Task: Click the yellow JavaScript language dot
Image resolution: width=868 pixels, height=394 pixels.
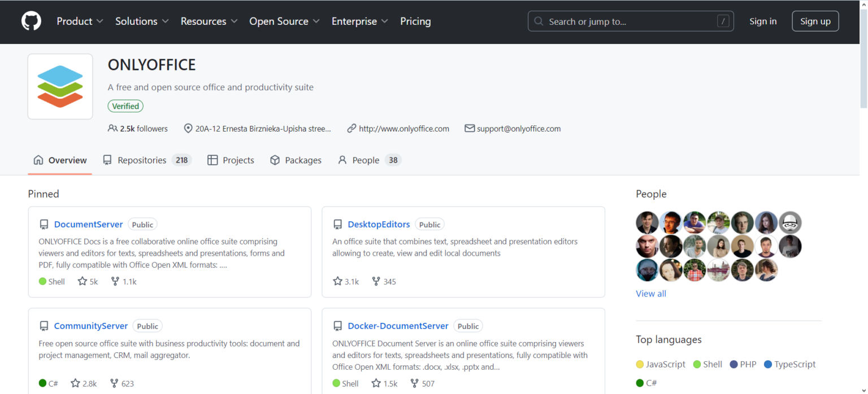Action: 640,364
